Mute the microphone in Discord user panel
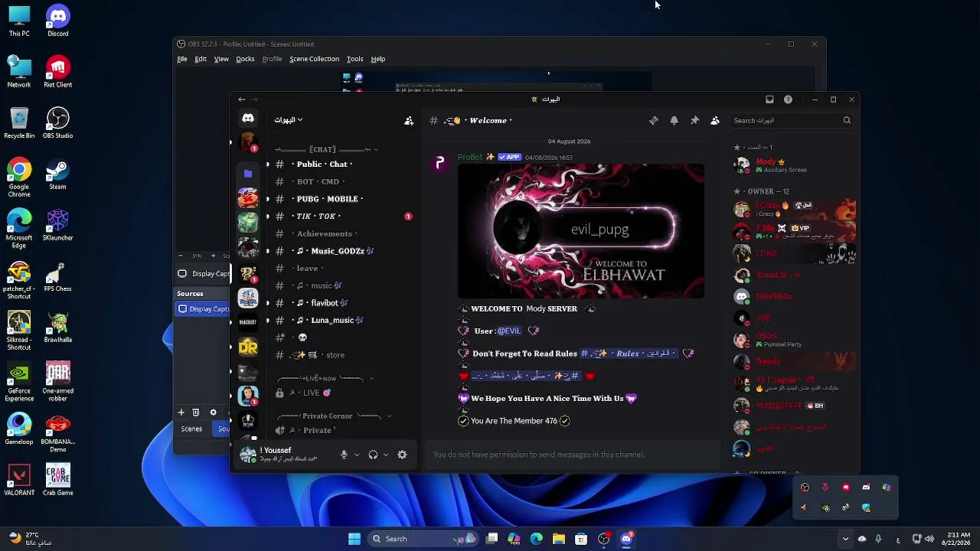The height and width of the screenshot is (551, 980). coord(344,455)
